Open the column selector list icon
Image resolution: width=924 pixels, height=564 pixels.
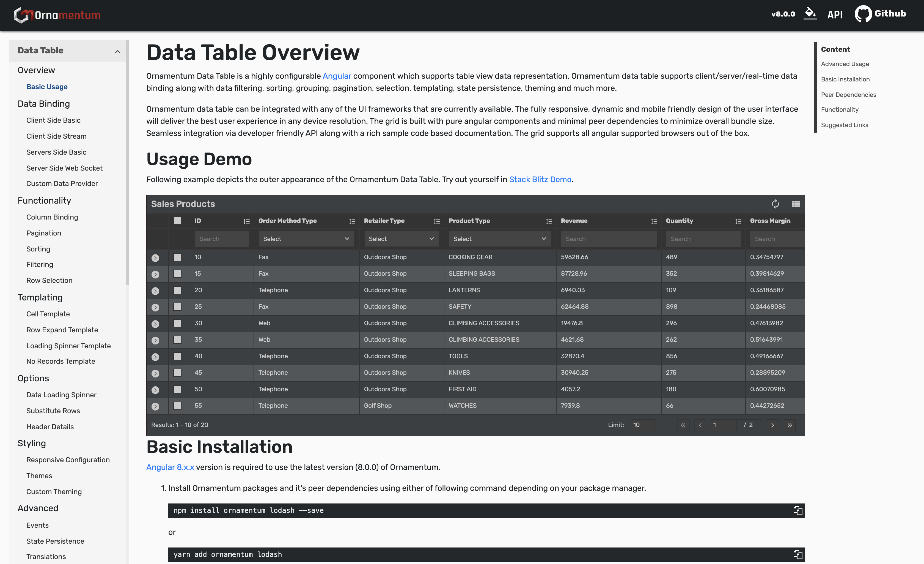click(795, 204)
